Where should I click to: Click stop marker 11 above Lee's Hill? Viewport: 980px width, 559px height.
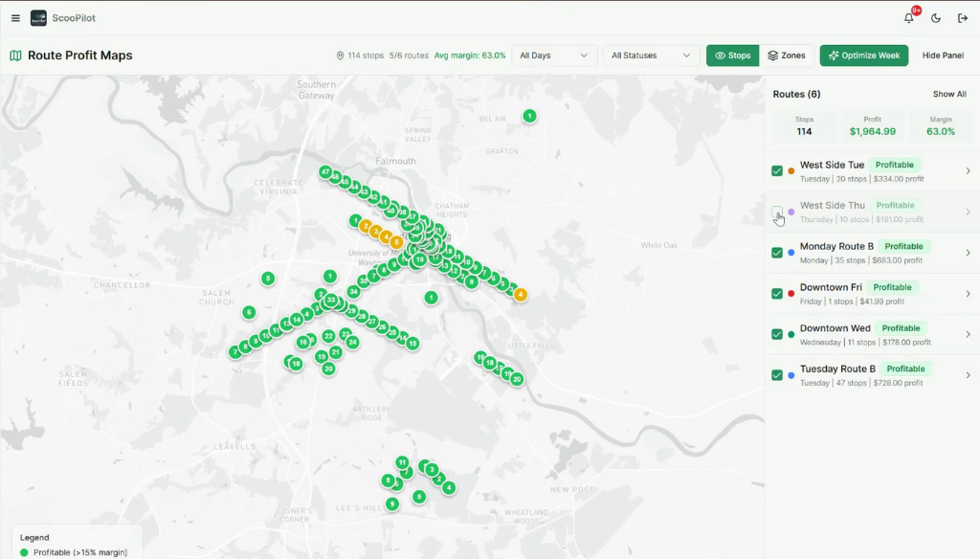[x=403, y=462]
